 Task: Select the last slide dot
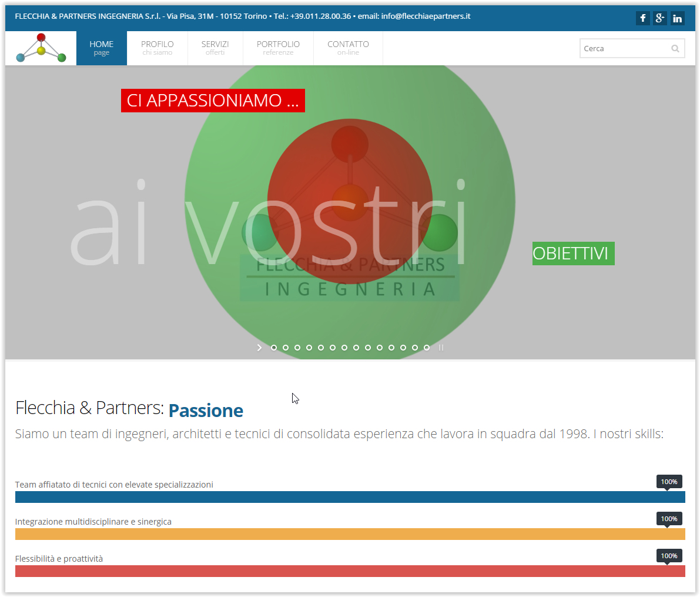pos(427,348)
